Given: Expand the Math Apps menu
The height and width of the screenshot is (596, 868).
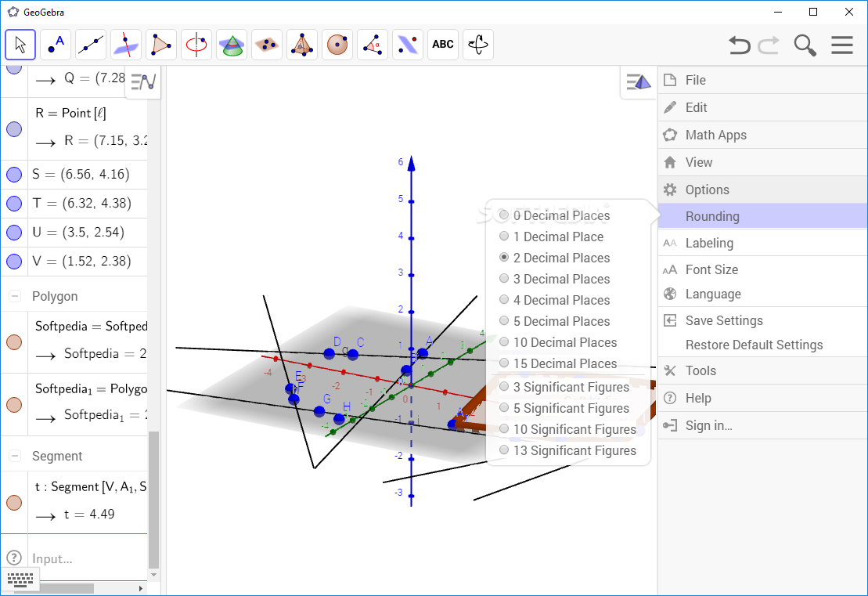Looking at the screenshot, I should [x=763, y=135].
